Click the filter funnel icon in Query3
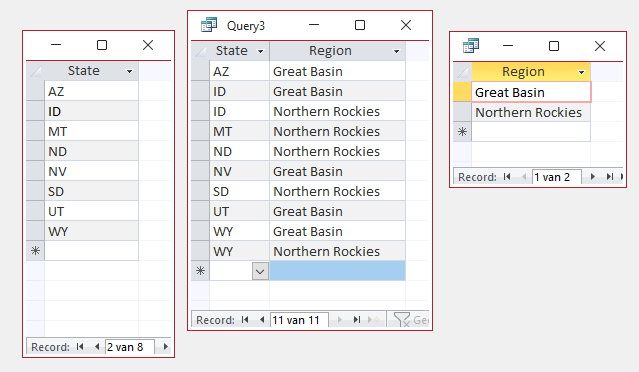Screen dimensions: 639x372 (402, 320)
